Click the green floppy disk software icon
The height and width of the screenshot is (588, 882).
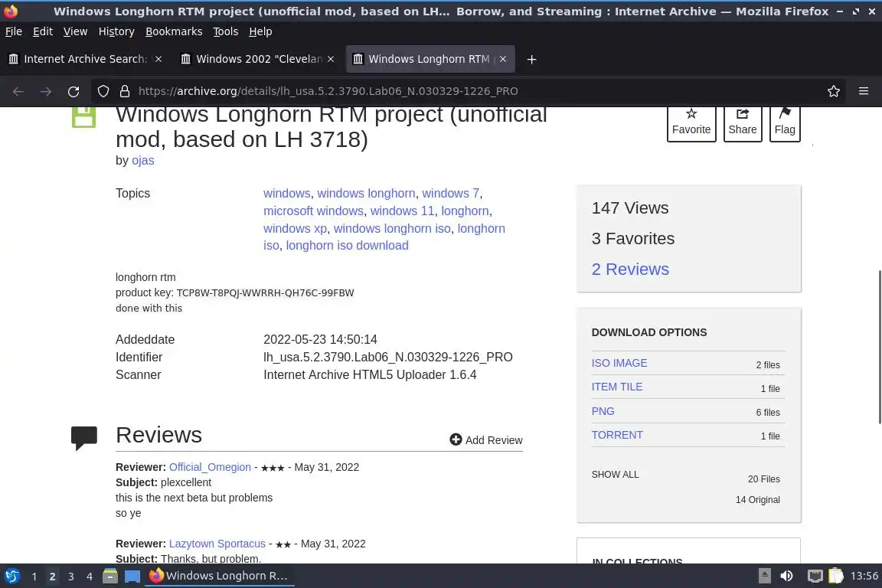[x=83, y=117]
